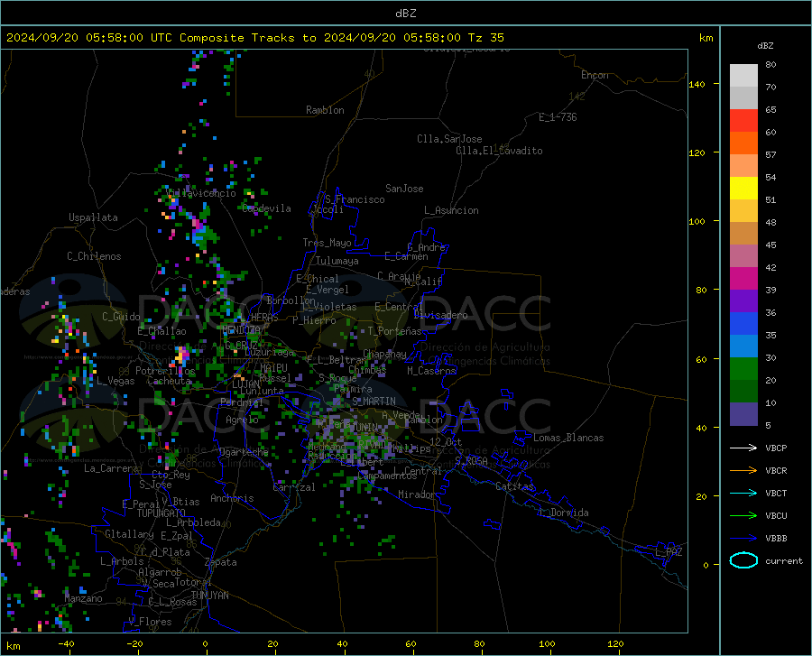This screenshot has height=656, width=812.
Task: Click the cyan VBCT arrow legend icon
Action: point(743,493)
